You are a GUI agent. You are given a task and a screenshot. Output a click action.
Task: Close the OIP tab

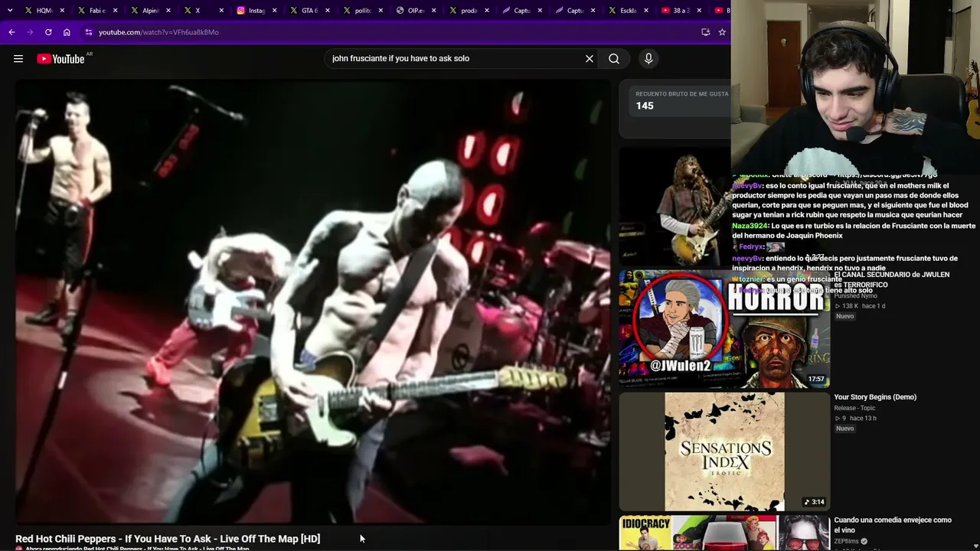coord(434,11)
